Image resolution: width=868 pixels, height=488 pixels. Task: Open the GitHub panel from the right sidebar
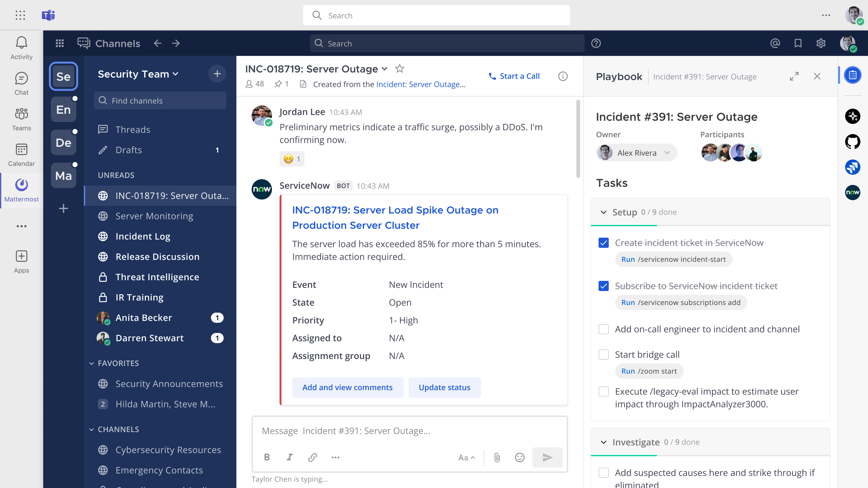point(853,142)
